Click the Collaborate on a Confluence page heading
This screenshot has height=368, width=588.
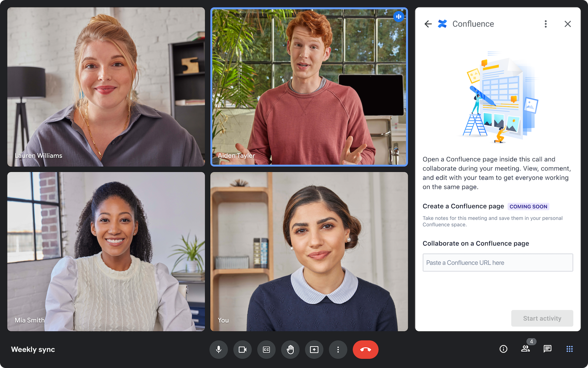(x=476, y=243)
